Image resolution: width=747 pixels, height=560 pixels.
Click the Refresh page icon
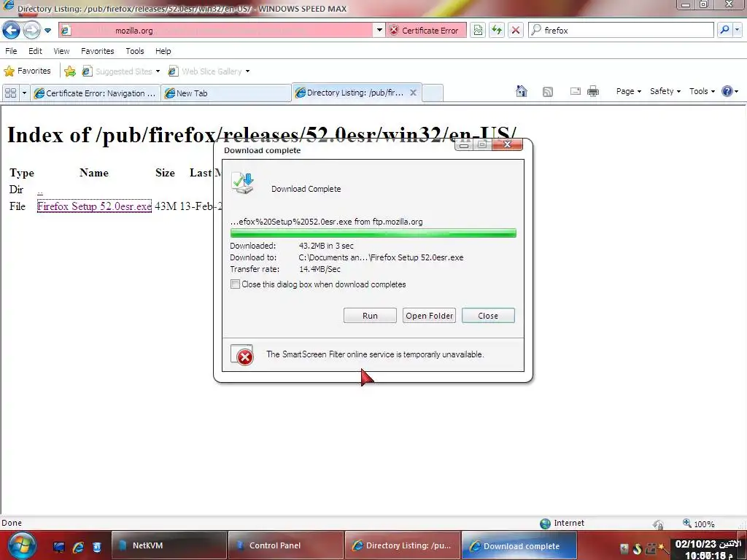click(x=497, y=31)
